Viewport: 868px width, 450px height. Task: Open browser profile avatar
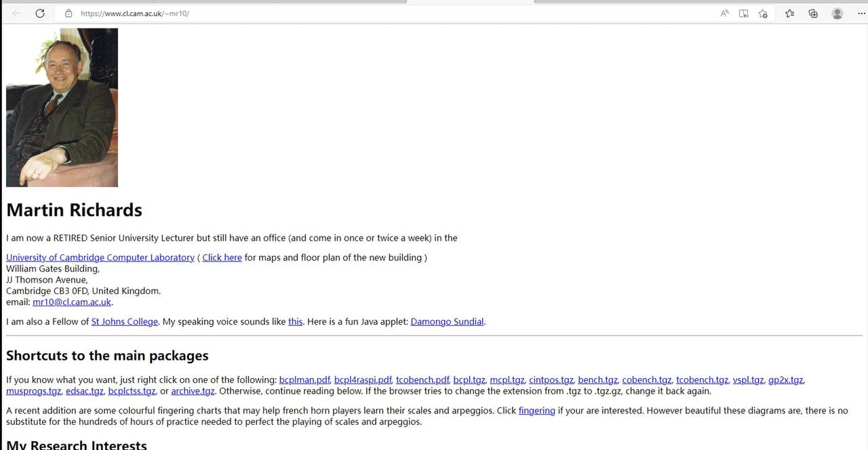pos(837,13)
